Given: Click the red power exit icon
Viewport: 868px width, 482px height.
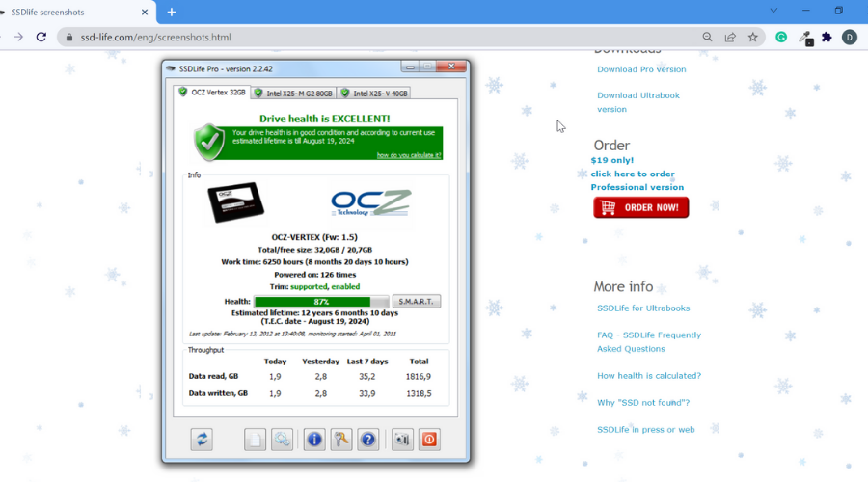Looking at the screenshot, I should click(429, 440).
